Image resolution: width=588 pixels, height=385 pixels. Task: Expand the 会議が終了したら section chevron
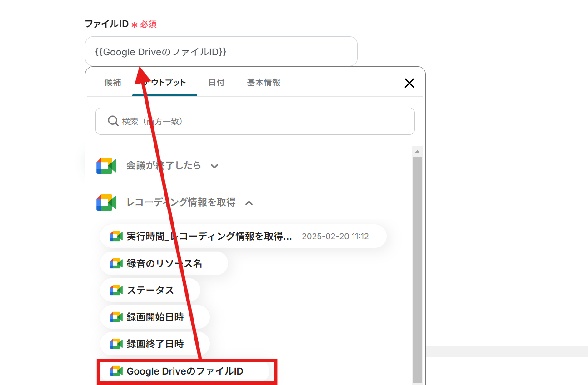(214, 166)
